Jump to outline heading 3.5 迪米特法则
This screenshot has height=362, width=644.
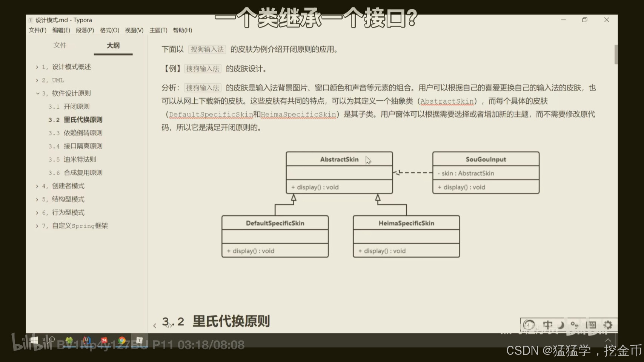[x=72, y=159]
